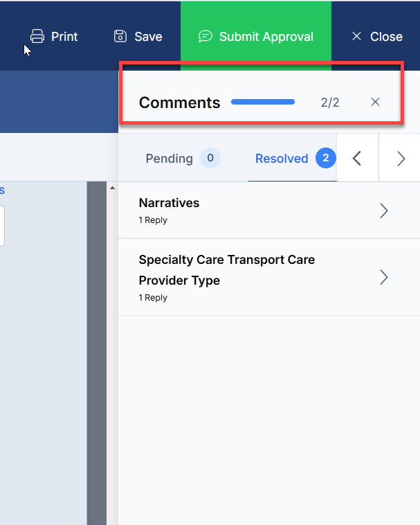420x525 pixels.
Task: Click the Save floppy disk icon
Action: click(x=120, y=36)
